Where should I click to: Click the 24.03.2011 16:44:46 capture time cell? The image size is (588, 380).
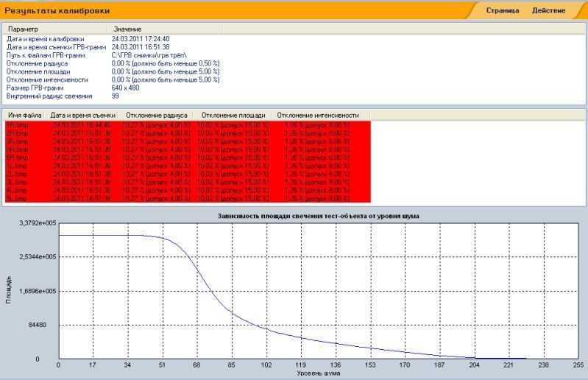click(82, 125)
